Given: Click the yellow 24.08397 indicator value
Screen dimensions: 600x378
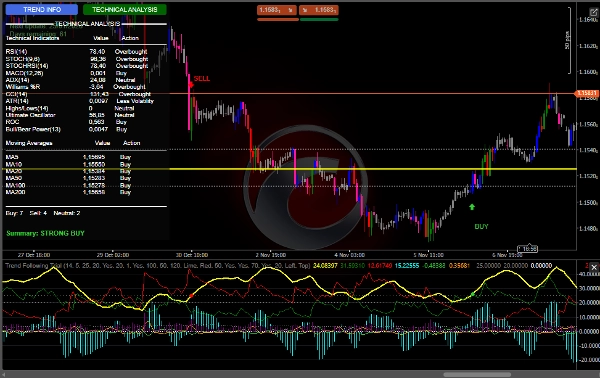Looking at the screenshot, I should click(325, 266).
